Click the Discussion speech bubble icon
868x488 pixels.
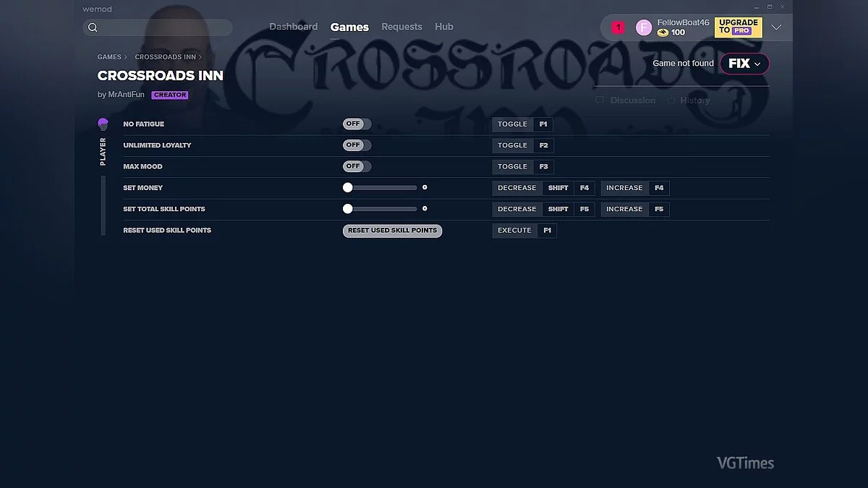(x=599, y=100)
